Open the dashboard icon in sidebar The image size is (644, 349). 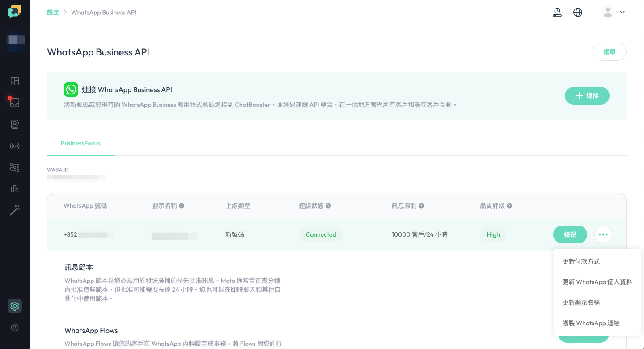click(x=15, y=81)
